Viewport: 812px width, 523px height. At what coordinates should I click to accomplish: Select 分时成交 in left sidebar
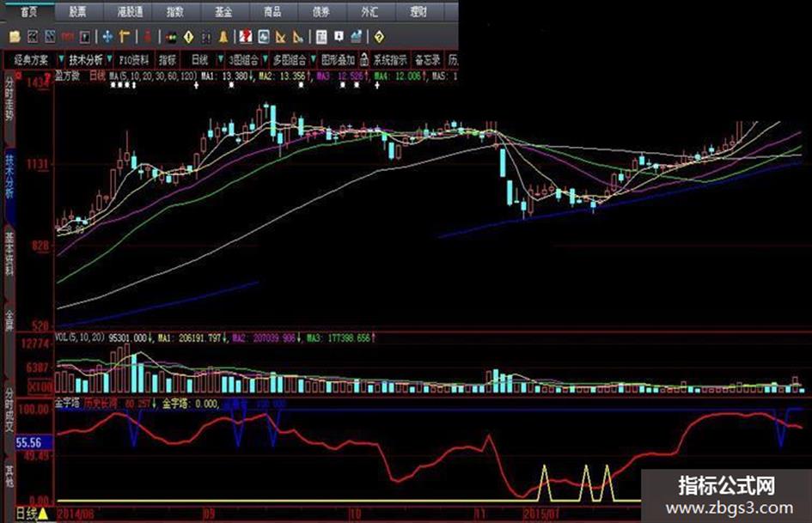coord(9,410)
